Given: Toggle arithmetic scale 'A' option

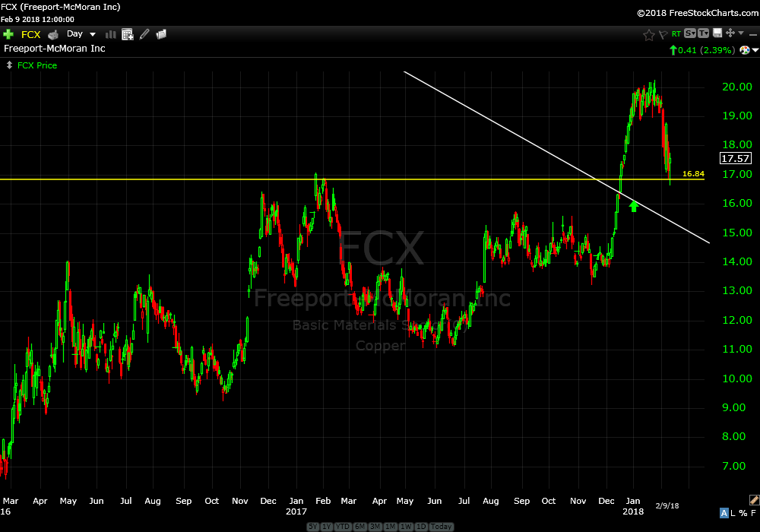Looking at the screenshot, I should click(724, 513).
